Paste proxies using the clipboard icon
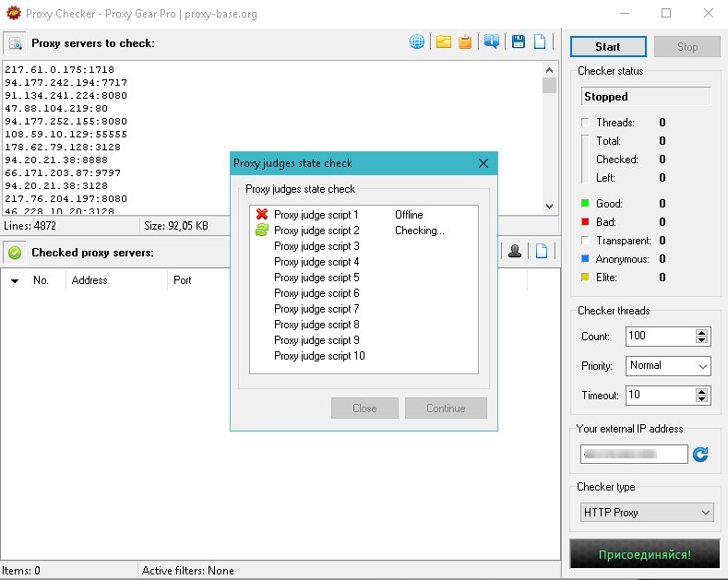The image size is (728, 580). (x=466, y=42)
